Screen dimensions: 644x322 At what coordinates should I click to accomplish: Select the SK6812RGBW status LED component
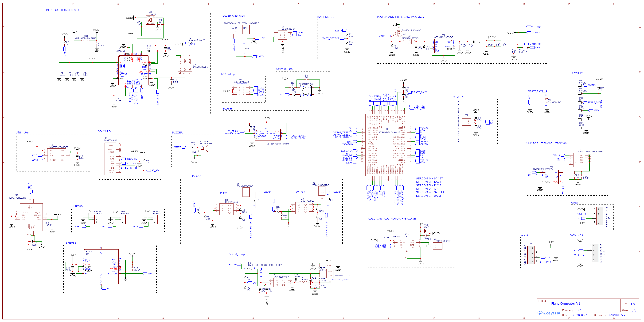click(306, 91)
